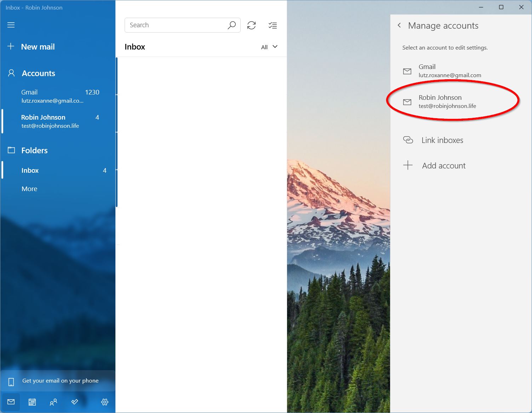Expand the All filter dropdown
This screenshot has height=413, width=532.
point(269,47)
